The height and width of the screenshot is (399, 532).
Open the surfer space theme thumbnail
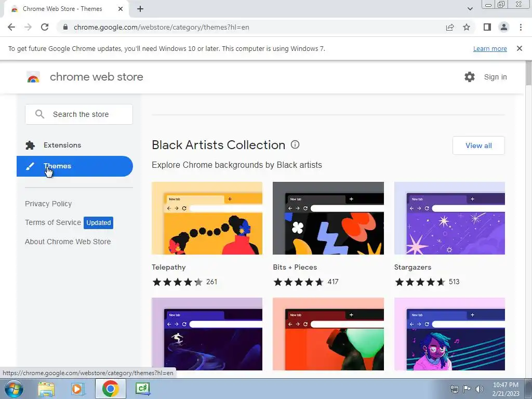(207, 334)
